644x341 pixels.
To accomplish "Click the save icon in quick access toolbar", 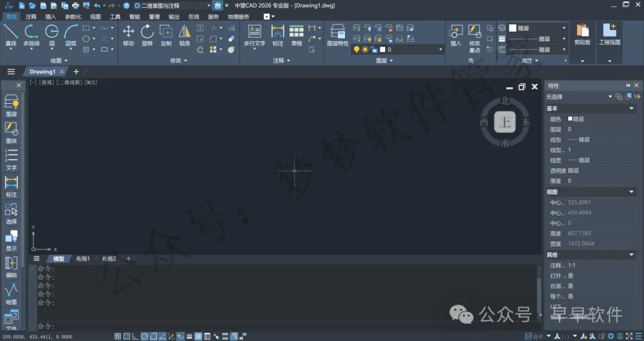I will tap(43, 6).
